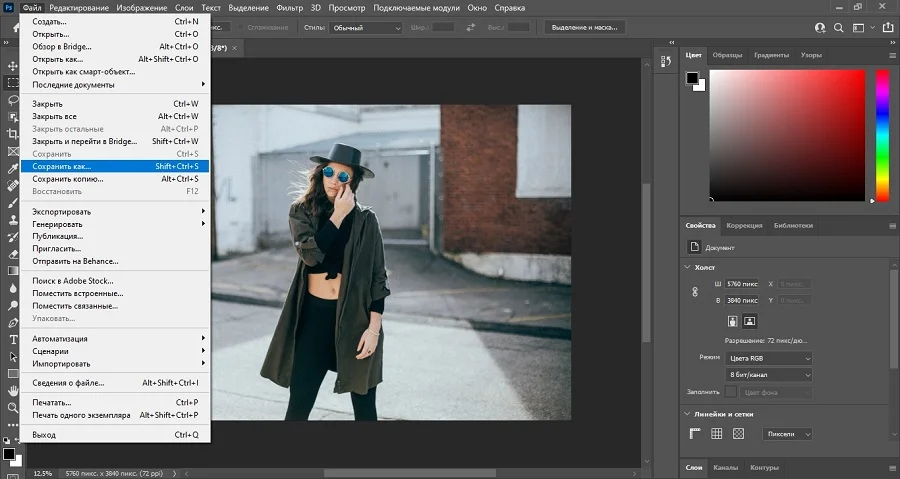The image size is (900, 479).
Task: Toggle the grid display
Action: 716,434
